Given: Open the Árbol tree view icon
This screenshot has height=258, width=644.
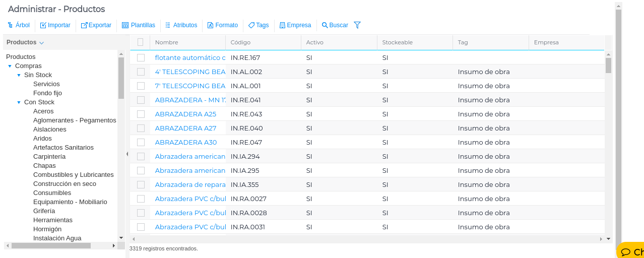Looking at the screenshot, I should point(10,25).
